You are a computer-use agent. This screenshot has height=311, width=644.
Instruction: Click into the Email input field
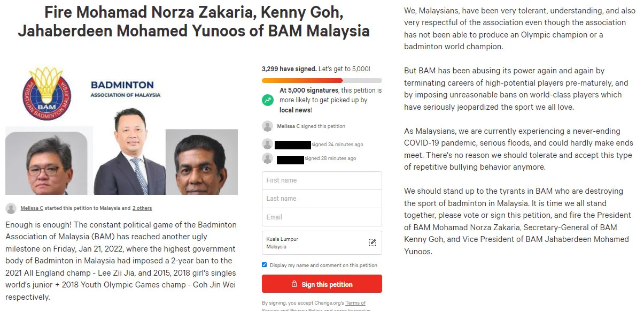click(x=322, y=217)
